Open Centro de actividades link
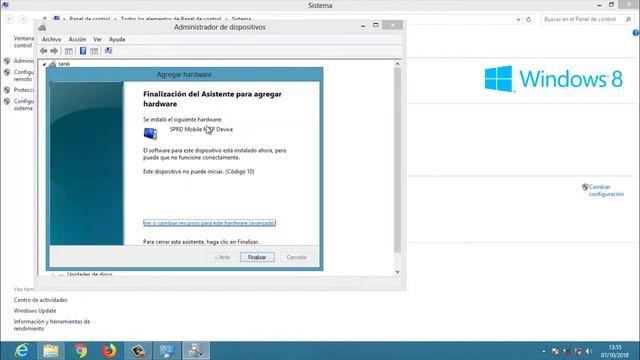This screenshot has width=640, height=360. [x=40, y=300]
